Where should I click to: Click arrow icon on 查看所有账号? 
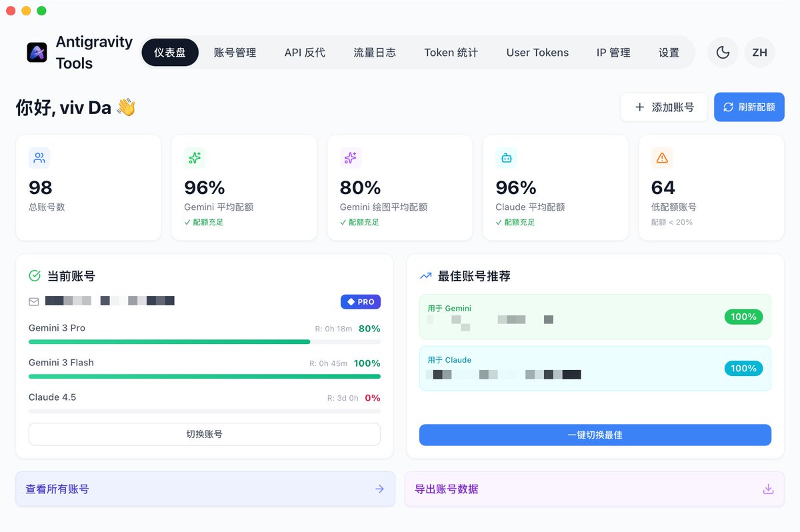[x=379, y=489]
